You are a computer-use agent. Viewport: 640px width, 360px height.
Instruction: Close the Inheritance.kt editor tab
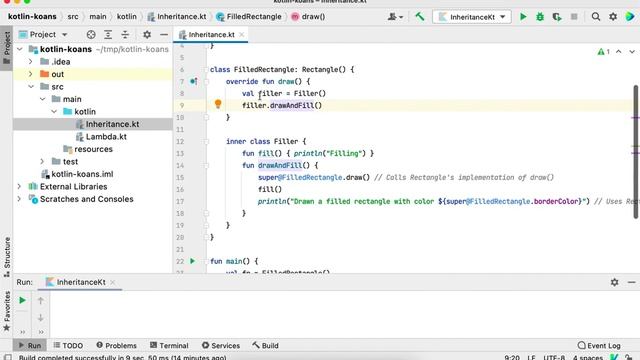point(242,35)
